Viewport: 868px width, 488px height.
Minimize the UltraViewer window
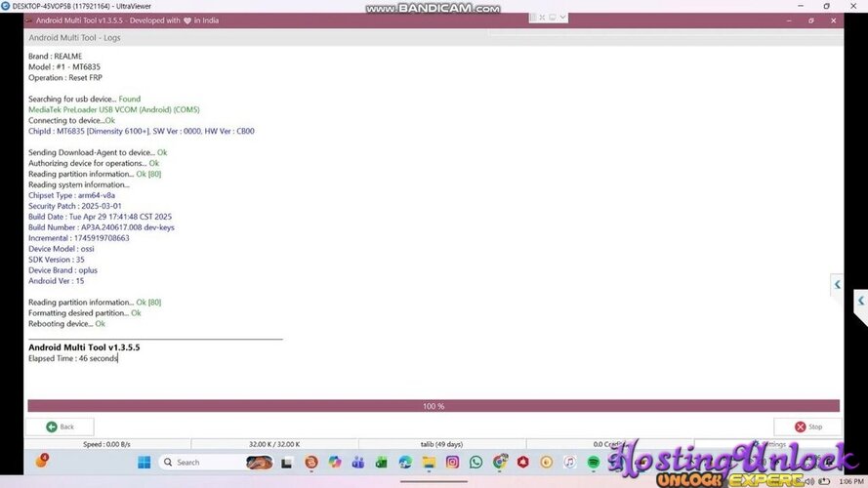tap(801, 6)
